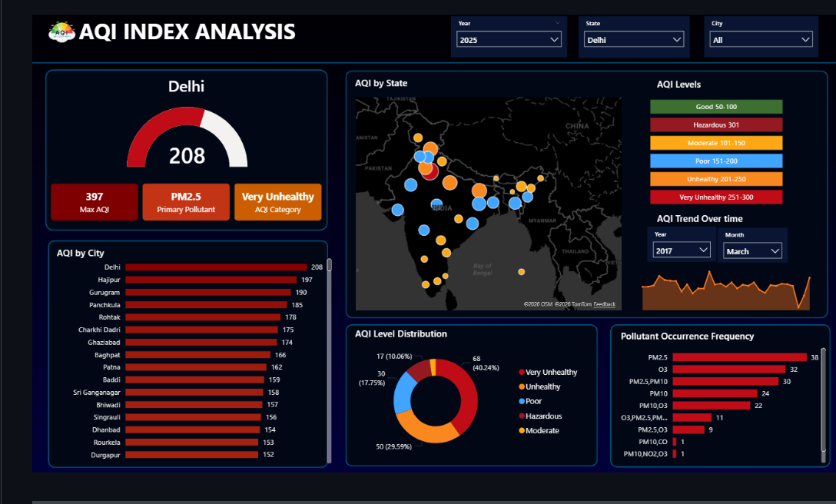The image size is (836, 504).
Task: Open the map Feedback link
Action: pyautogui.click(x=604, y=304)
